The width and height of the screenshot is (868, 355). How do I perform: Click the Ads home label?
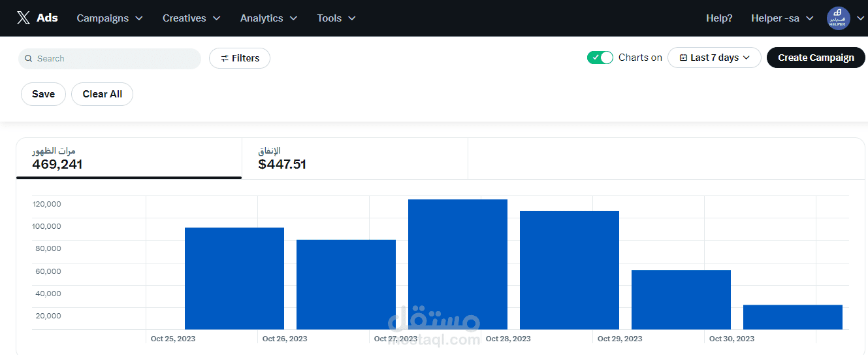coord(47,18)
